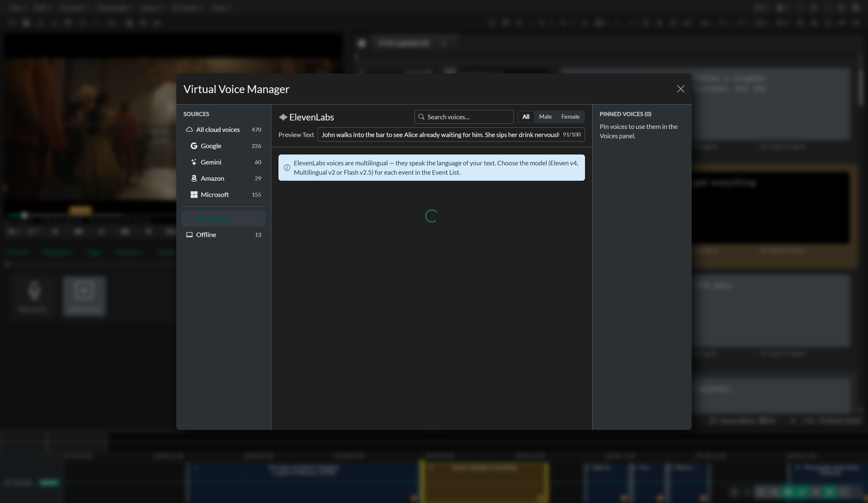This screenshot has height=503, width=868.
Task: Select All cloud voices source
Action: pos(224,130)
